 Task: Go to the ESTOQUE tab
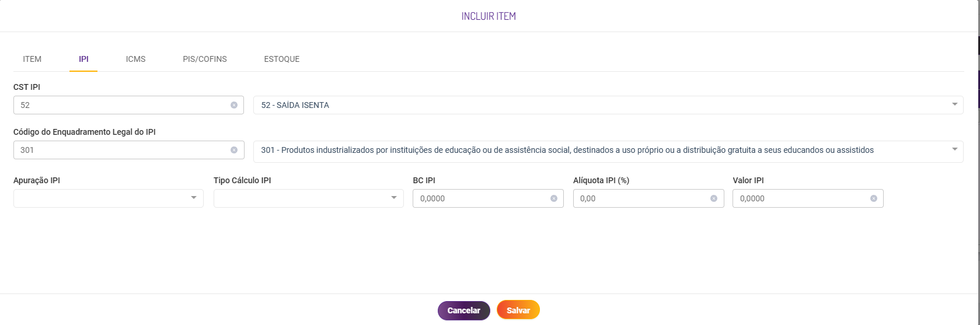282,59
